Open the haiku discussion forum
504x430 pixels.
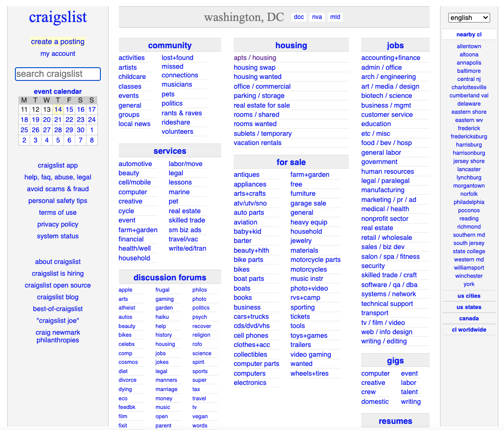click(x=162, y=317)
